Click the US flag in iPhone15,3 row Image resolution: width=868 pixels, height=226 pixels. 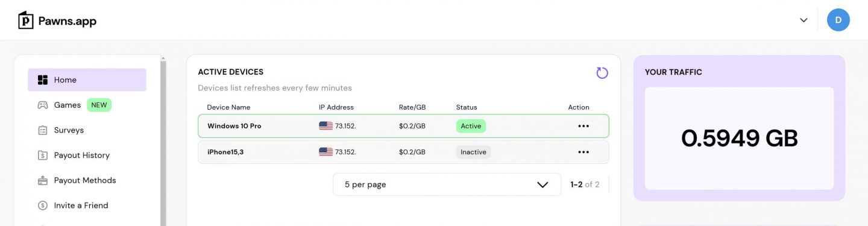(325, 152)
